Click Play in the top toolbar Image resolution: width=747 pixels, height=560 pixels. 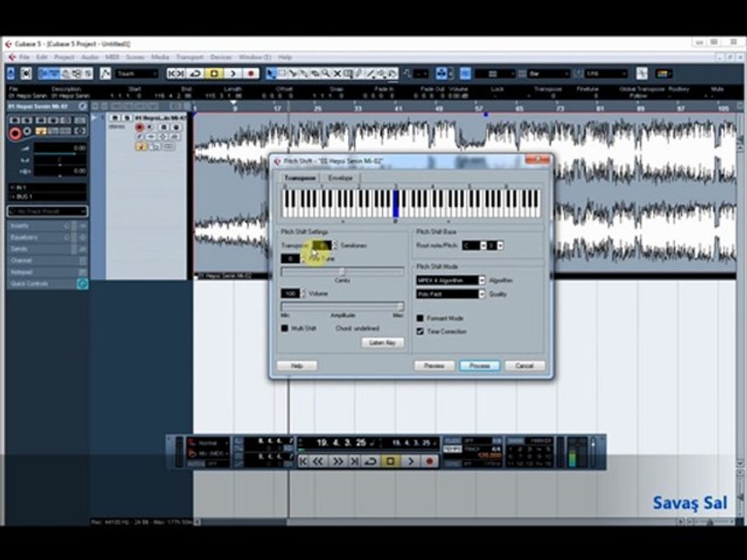[233, 73]
